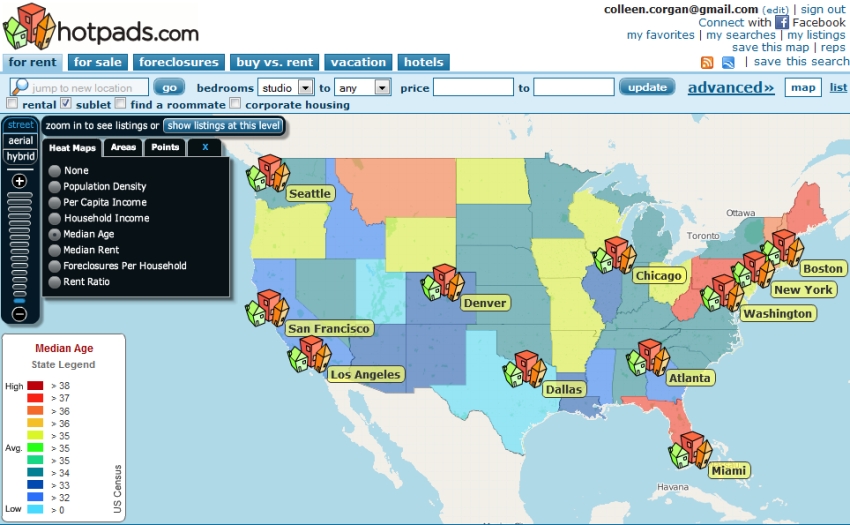
Task: Open the maximum bedrooms any dropdown
Action: pyautogui.click(x=363, y=87)
